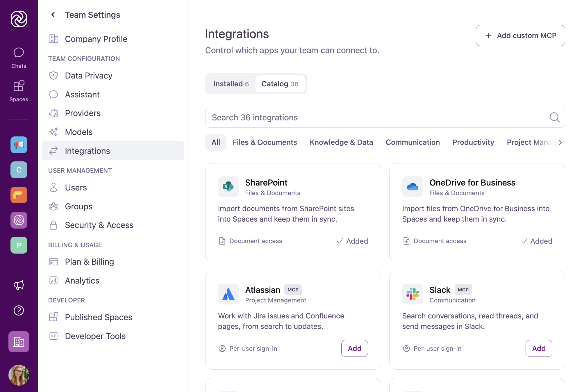This screenshot has width=582, height=392.
Task: Click Document access on OneDrive card
Action: pyautogui.click(x=435, y=241)
